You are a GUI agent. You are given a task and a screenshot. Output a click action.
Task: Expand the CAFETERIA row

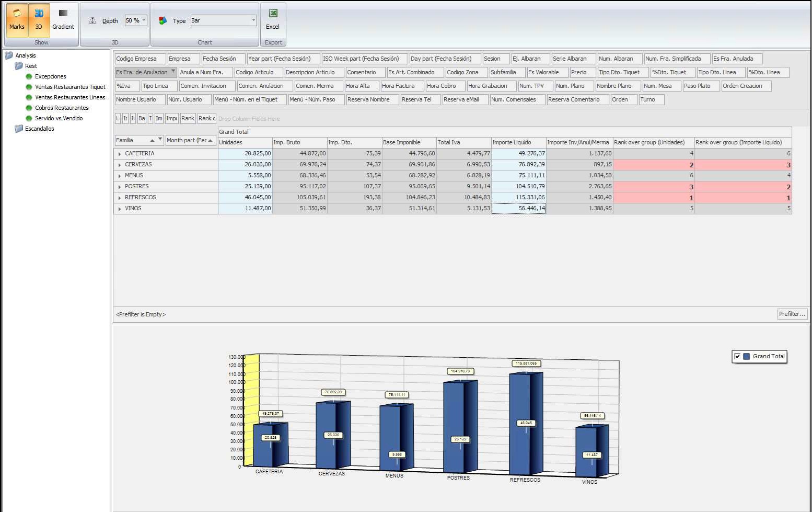pos(120,154)
